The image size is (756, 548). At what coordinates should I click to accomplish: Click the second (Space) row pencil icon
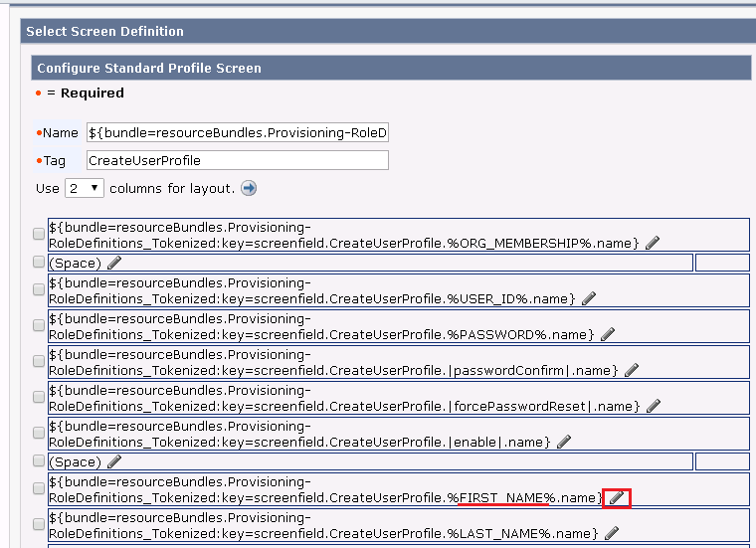point(114,461)
